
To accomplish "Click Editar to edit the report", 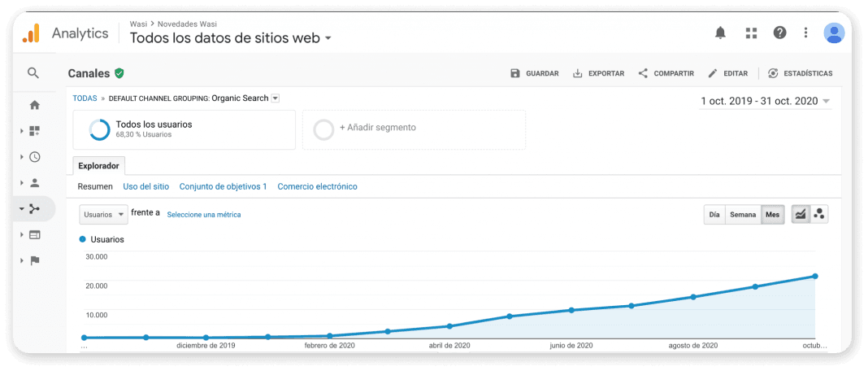I will [x=728, y=73].
